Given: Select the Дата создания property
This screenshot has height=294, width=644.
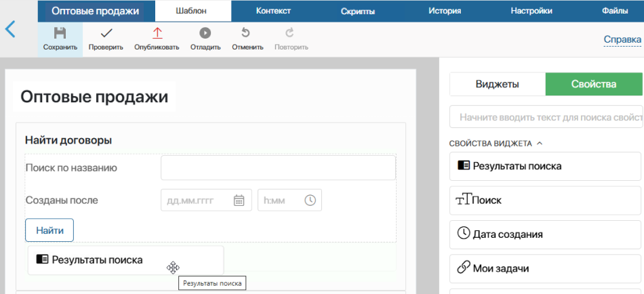Looking at the screenshot, I should click(x=546, y=234).
